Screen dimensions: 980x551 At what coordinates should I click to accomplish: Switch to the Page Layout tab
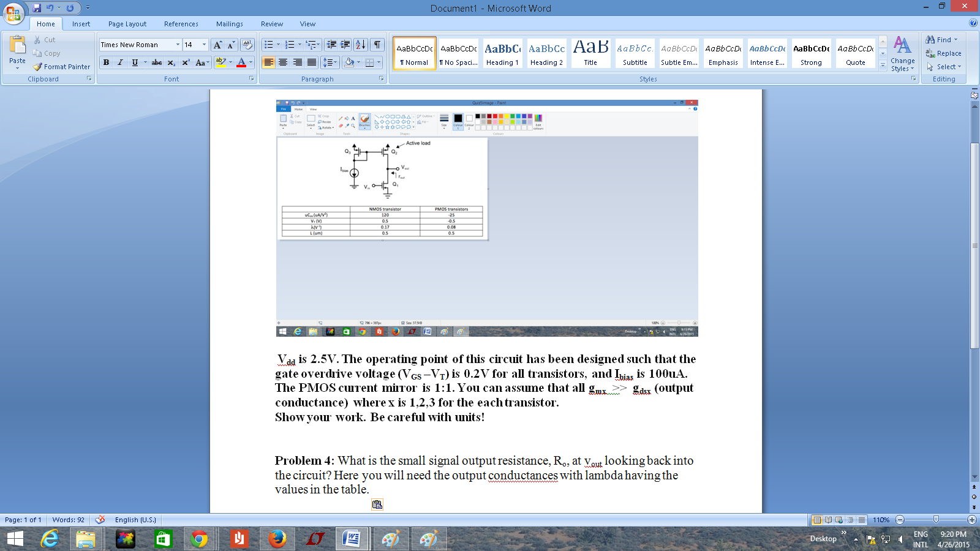pos(127,24)
